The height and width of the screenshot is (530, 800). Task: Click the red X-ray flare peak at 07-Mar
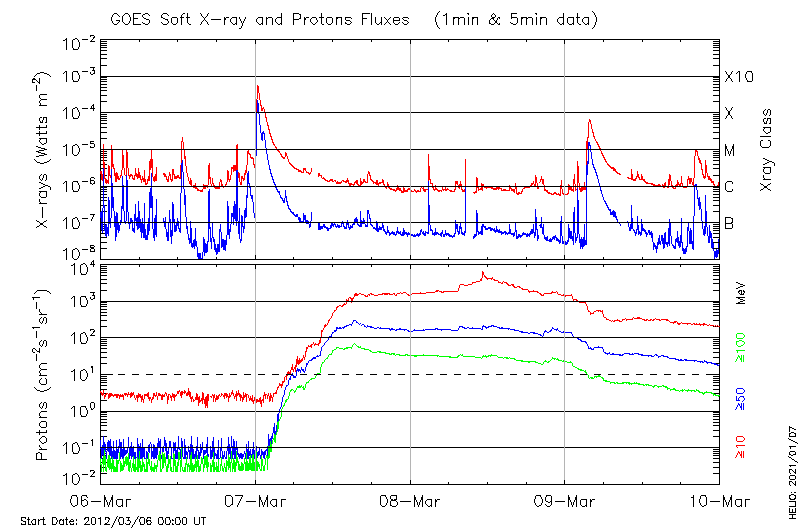[258, 87]
